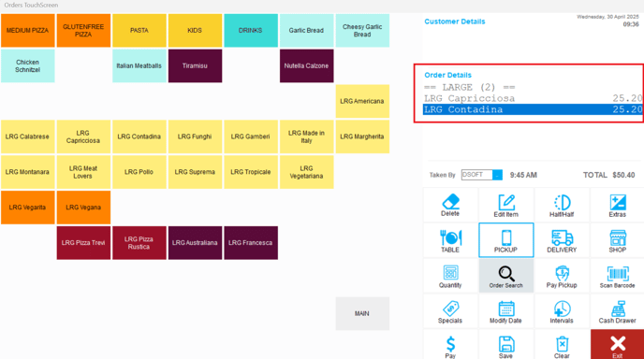644x359 pixels.
Task: Select the LRG Capricciosa order line
Action: (533, 98)
